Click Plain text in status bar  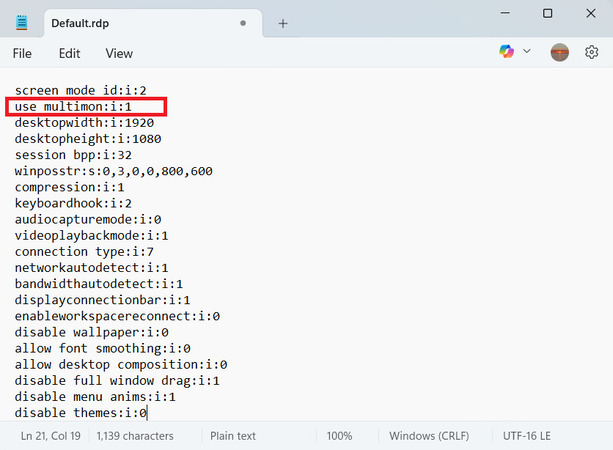point(233,436)
